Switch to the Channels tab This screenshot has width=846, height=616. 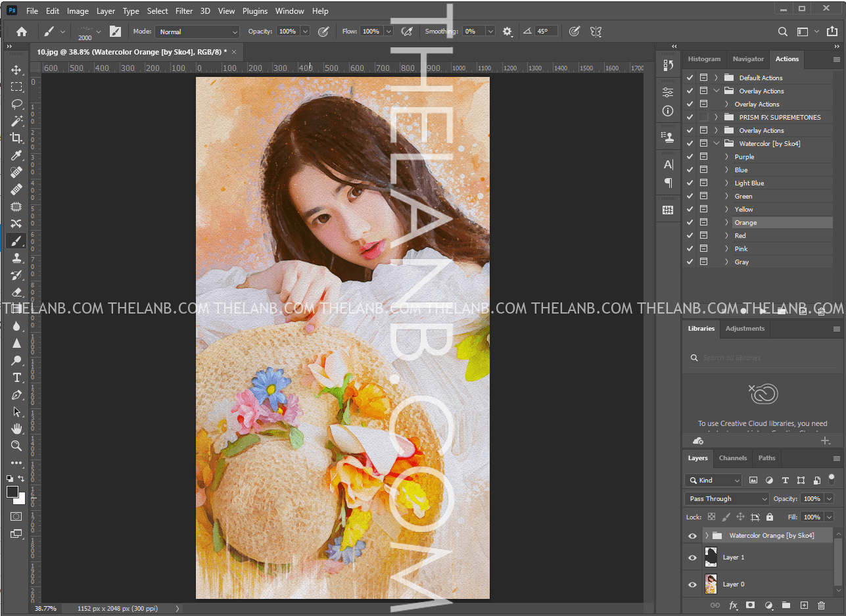732,458
